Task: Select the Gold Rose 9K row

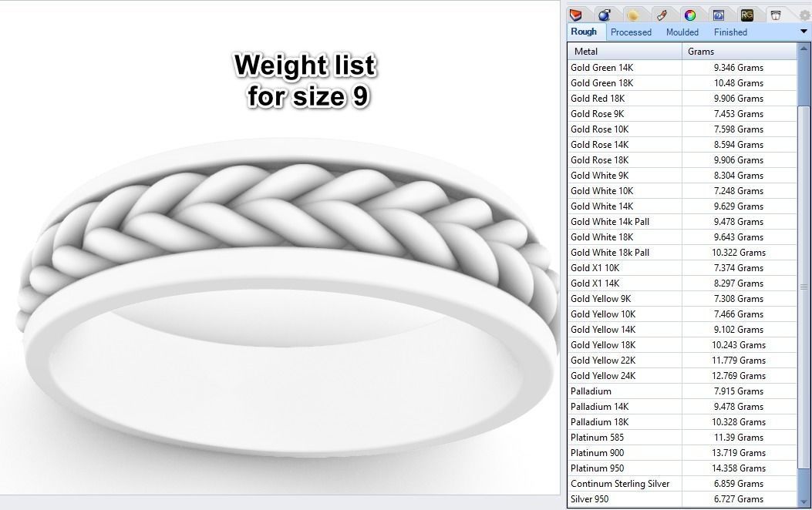Action: click(x=682, y=114)
